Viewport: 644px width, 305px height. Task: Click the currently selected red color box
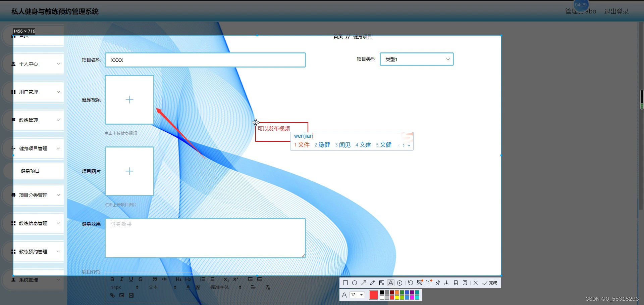373,295
